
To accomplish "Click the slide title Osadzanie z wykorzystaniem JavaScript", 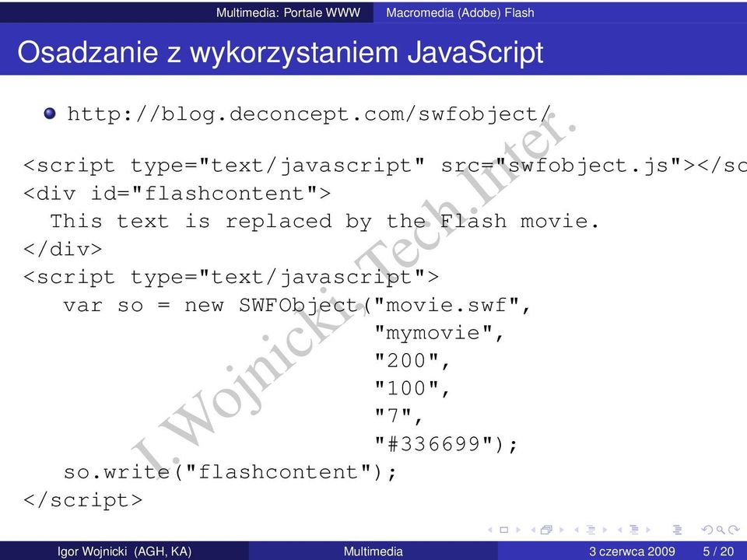I will click(280, 52).
